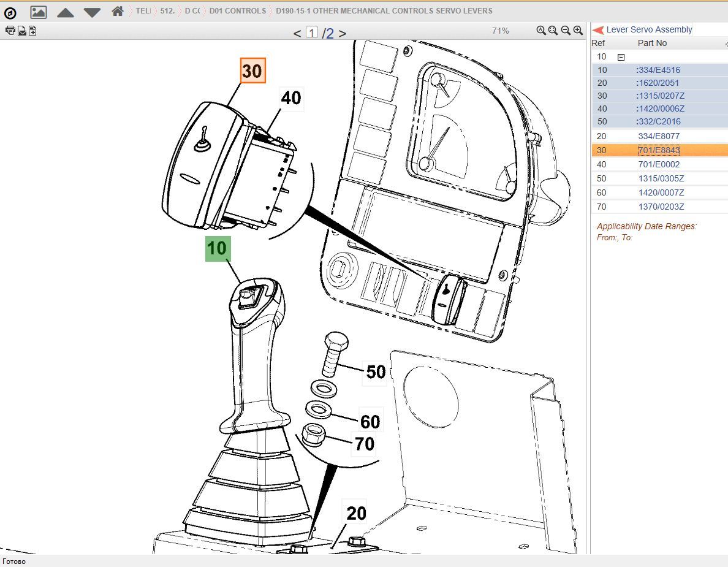The height and width of the screenshot is (567, 728).
Task: Click page number 2 link
Action: pos(330,33)
